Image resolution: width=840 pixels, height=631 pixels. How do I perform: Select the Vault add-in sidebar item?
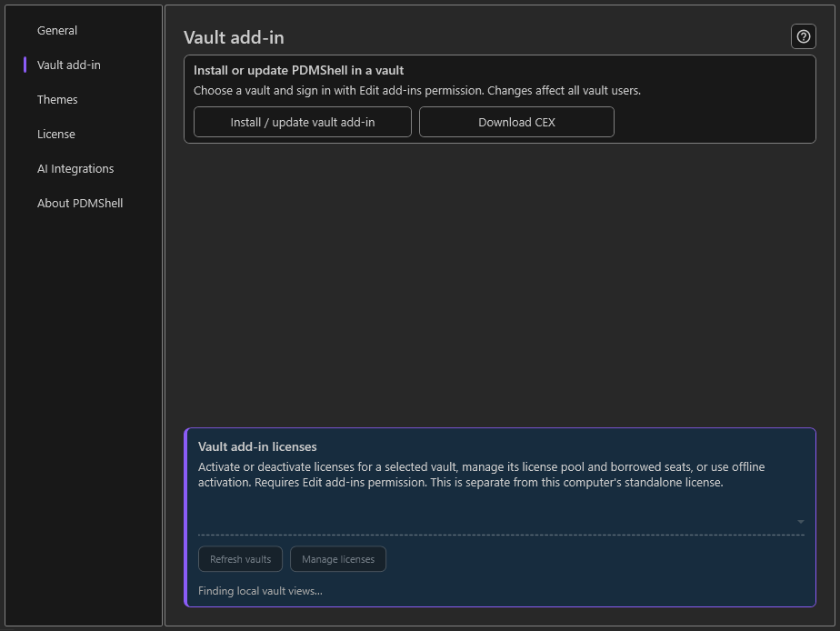pos(68,65)
